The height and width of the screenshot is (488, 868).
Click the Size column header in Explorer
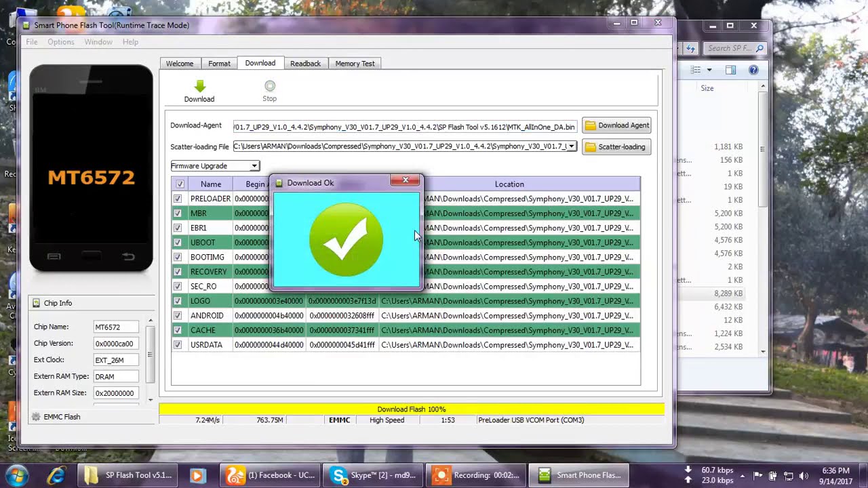point(707,88)
